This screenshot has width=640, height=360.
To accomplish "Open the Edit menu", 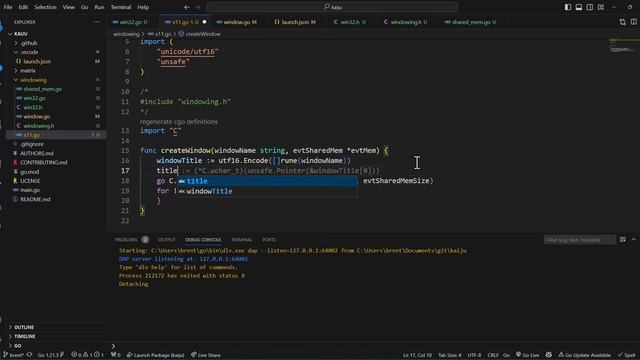I will pyautogui.click(x=23, y=7).
